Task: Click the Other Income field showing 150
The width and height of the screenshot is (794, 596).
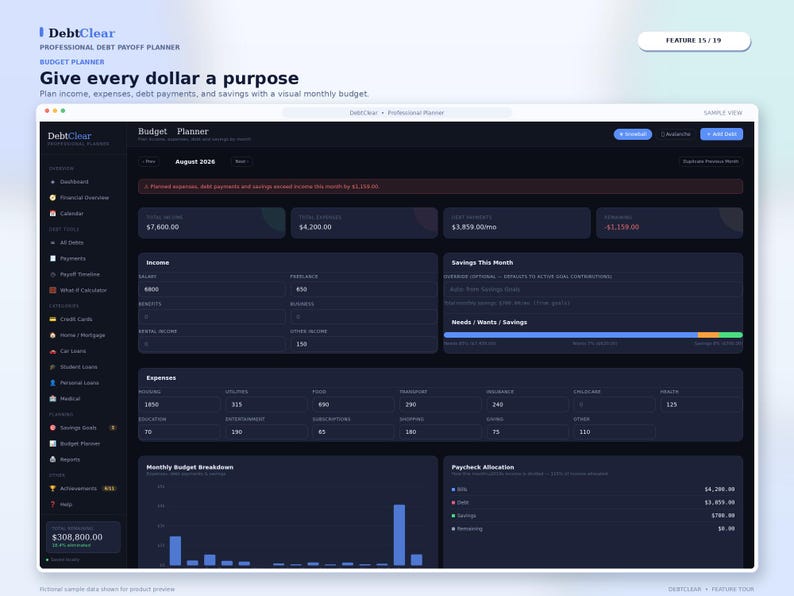Action: tap(364, 344)
